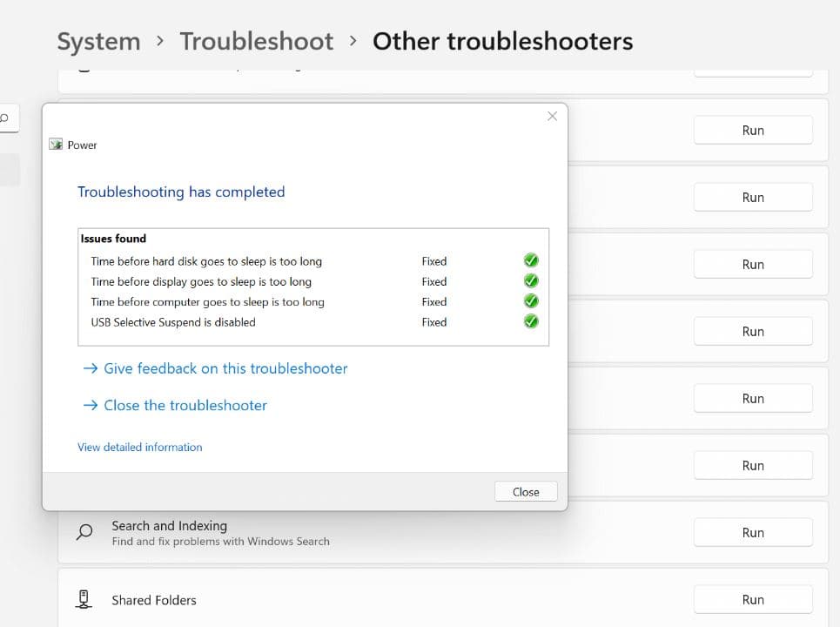Click green checkmark beside USB Selective Suspend
Viewport: 840px width, 627px height.
531,321
